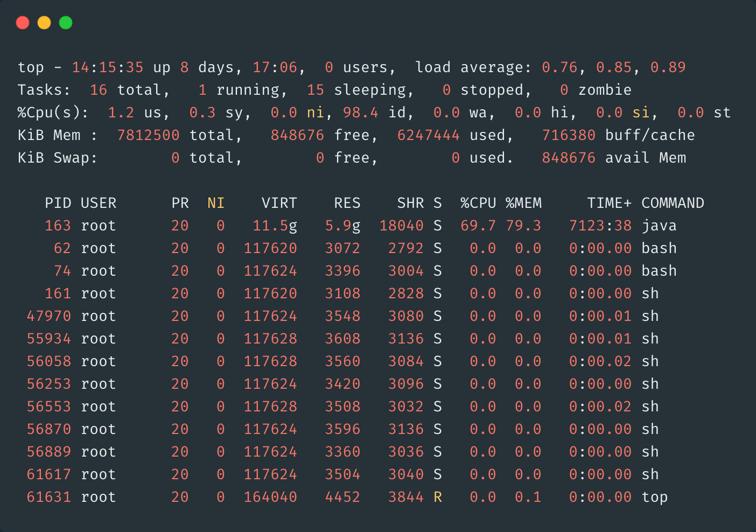756x532 pixels.
Task: Click PID 47970 in the process list
Action: tap(49, 316)
